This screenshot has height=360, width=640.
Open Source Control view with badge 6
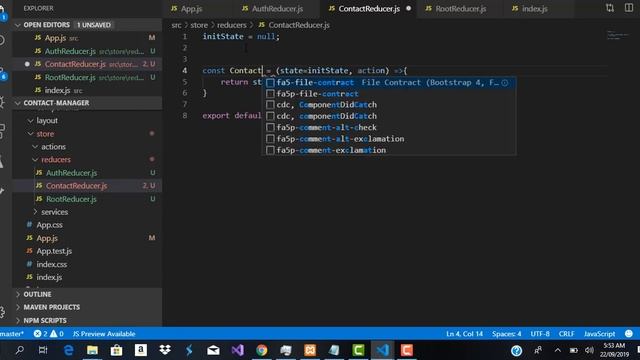3,73
